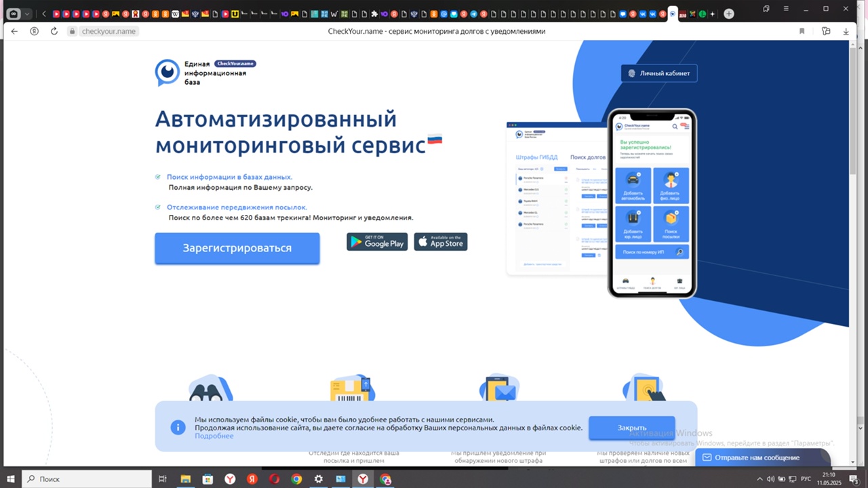
Task: Open the taskbar clock showing 21:10
Action: pos(829,479)
